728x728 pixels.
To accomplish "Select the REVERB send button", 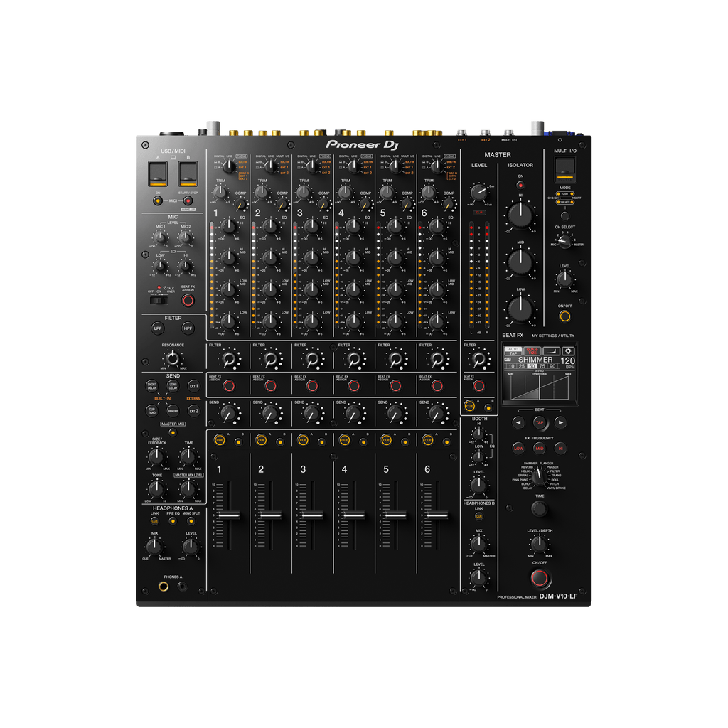I will 173,411.
